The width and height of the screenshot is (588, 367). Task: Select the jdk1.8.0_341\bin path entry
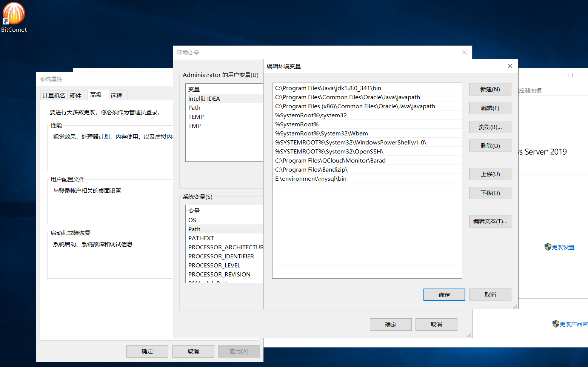click(x=328, y=88)
